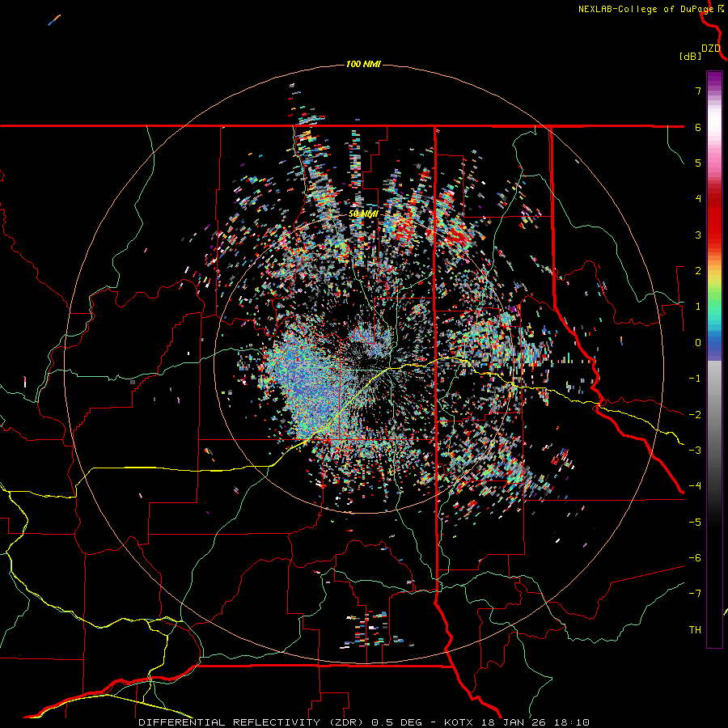The image size is (728, 728).
Task: Click the -2 tick label on the scale
Action: (695, 415)
